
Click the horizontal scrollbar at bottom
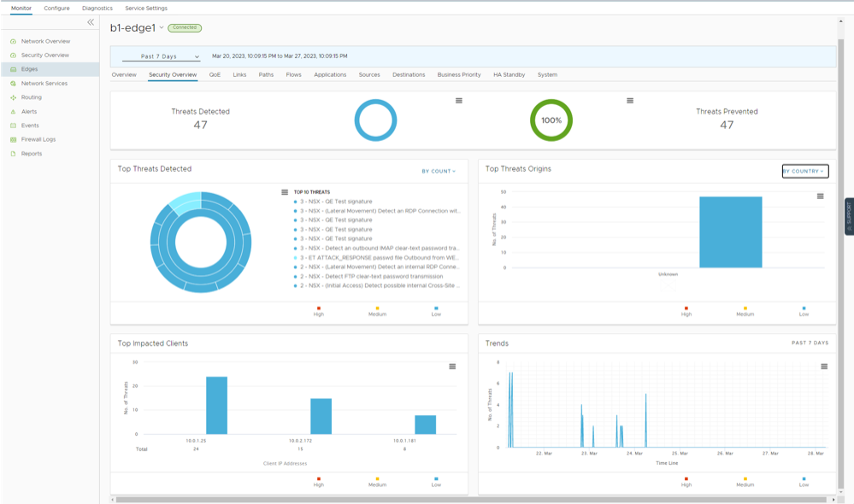pos(470,500)
